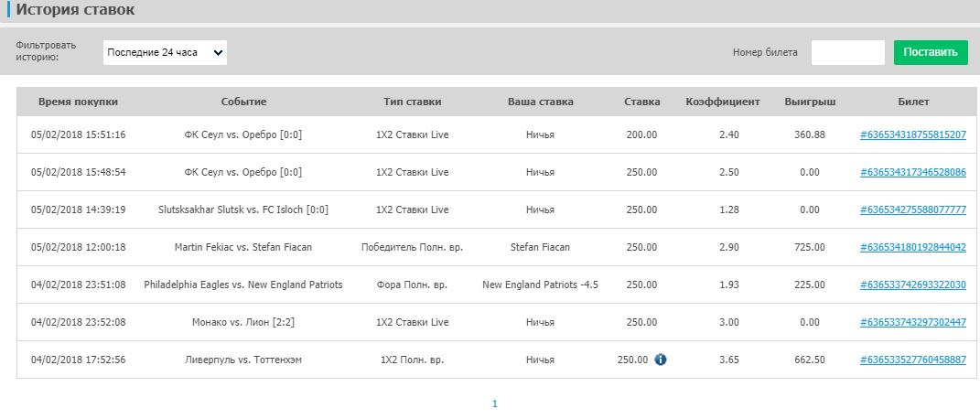Click the Время покупки column header

78,102
